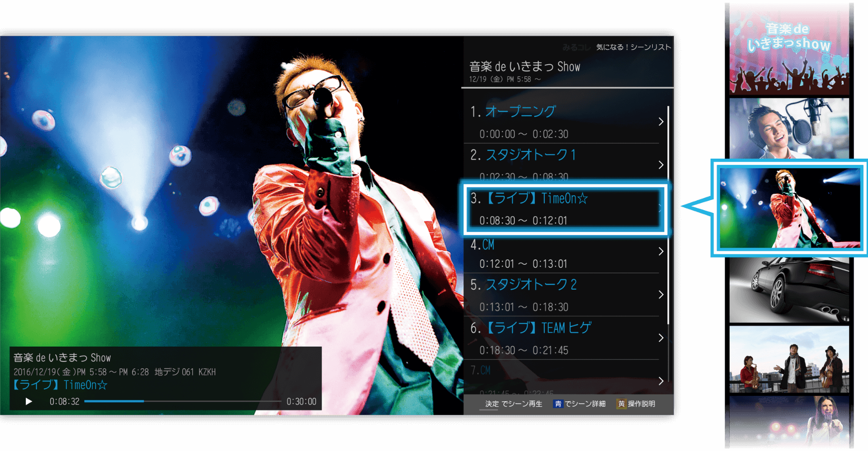Expand scene 4 CM with its chevron

click(x=661, y=251)
